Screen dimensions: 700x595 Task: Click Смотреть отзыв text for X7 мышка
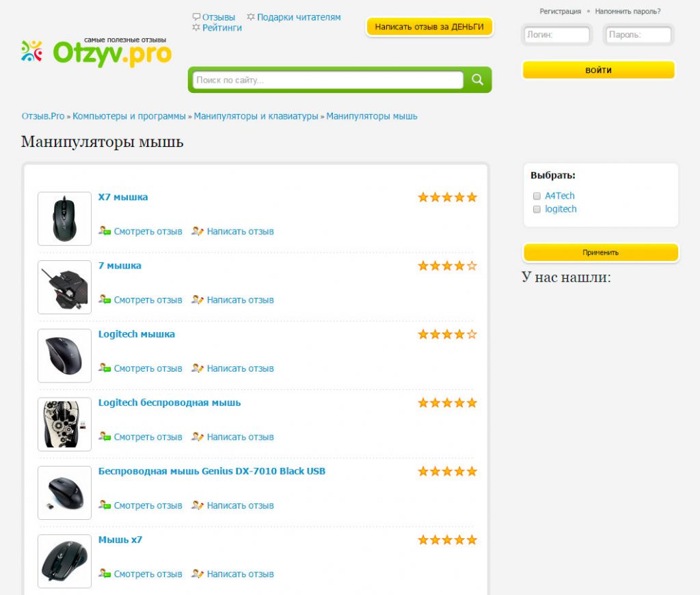[148, 232]
